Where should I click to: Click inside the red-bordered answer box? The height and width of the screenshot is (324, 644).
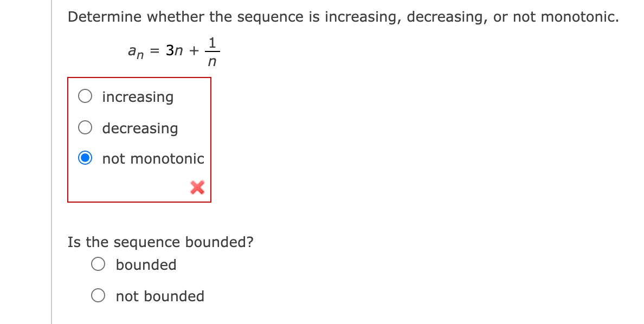click(x=139, y=140)
